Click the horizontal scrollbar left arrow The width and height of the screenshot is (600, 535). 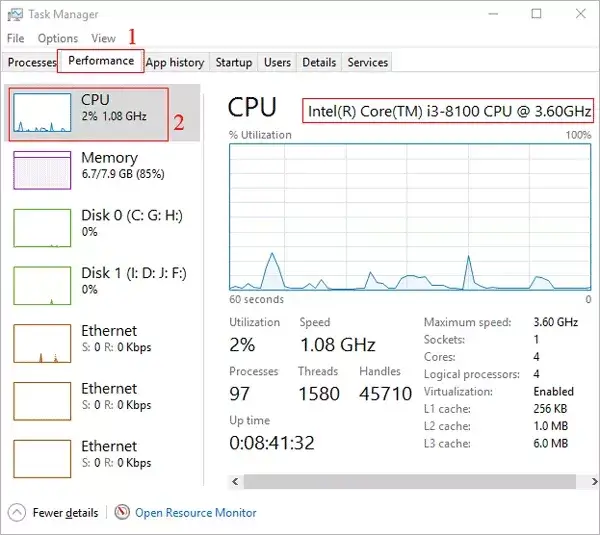tap(235, 481)
